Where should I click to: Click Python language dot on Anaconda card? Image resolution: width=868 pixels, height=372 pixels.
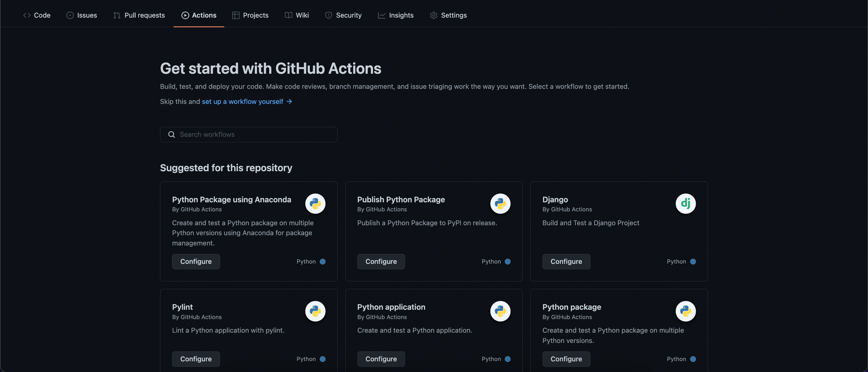(x=322, y=262)
